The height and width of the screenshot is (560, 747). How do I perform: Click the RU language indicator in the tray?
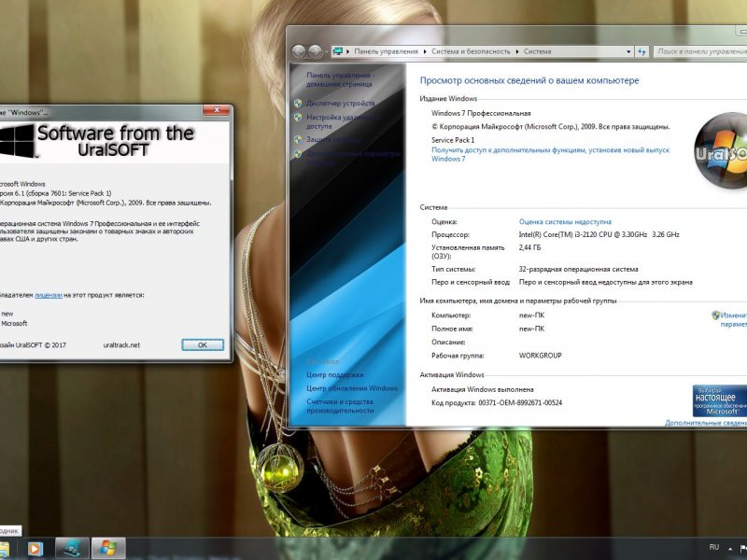(x=713, y=547)
